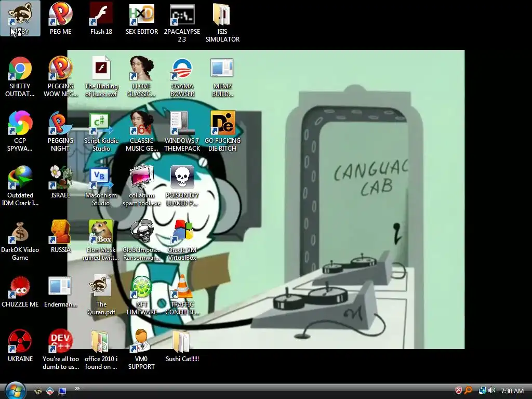532x399 pixels.
Task: Click the raccoon quick launch icon in taskbar
Action: 38,391
